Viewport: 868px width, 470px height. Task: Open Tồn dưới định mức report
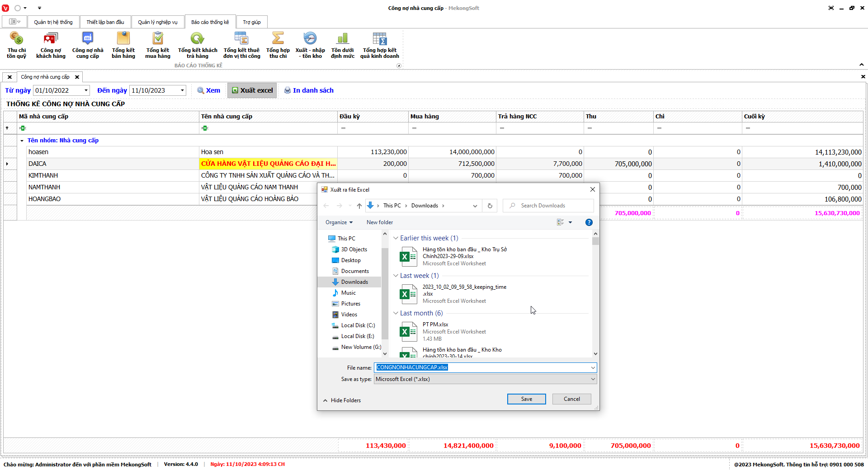(342, 45)
